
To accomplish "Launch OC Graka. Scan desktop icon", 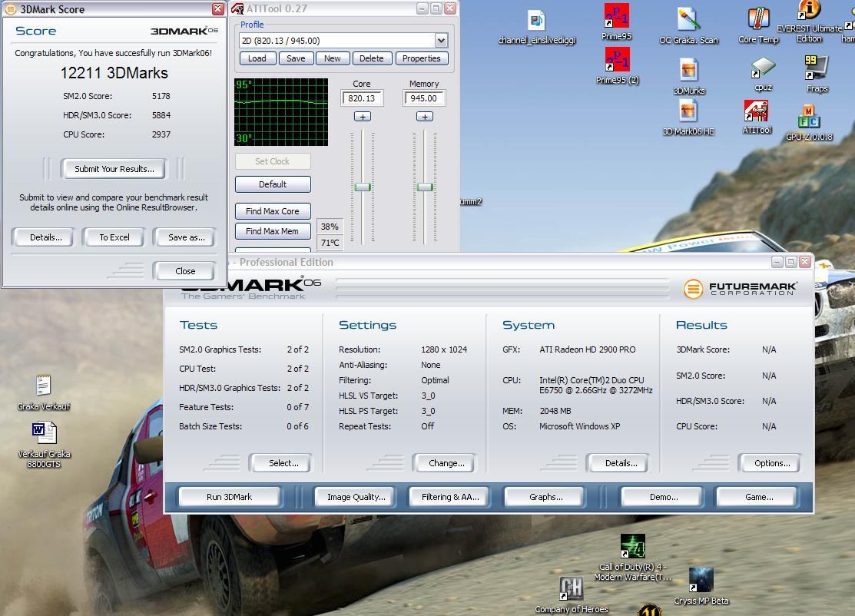I will 688,25.
